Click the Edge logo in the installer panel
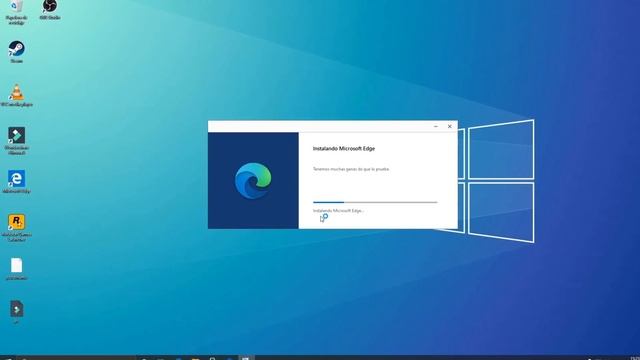The image size is (640, 360). 253,180
